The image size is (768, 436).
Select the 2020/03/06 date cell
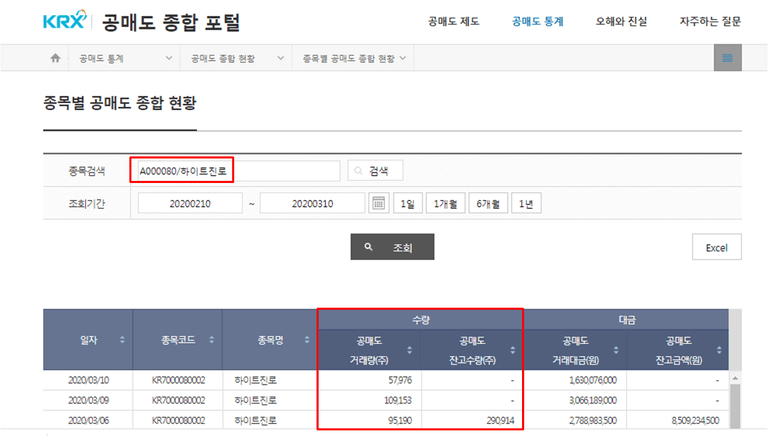click(x=88, y=420)
